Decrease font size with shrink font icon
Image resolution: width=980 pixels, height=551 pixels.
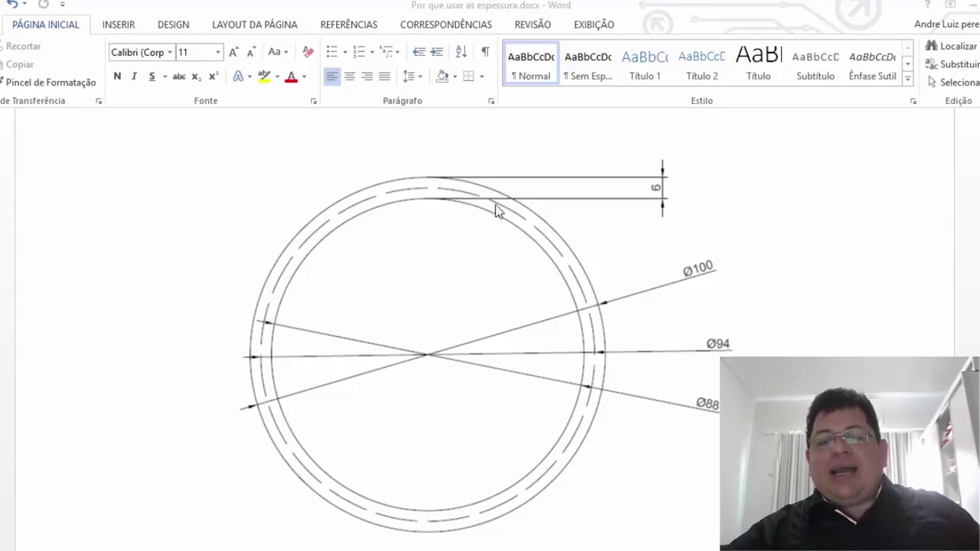(x=250, y=52)
